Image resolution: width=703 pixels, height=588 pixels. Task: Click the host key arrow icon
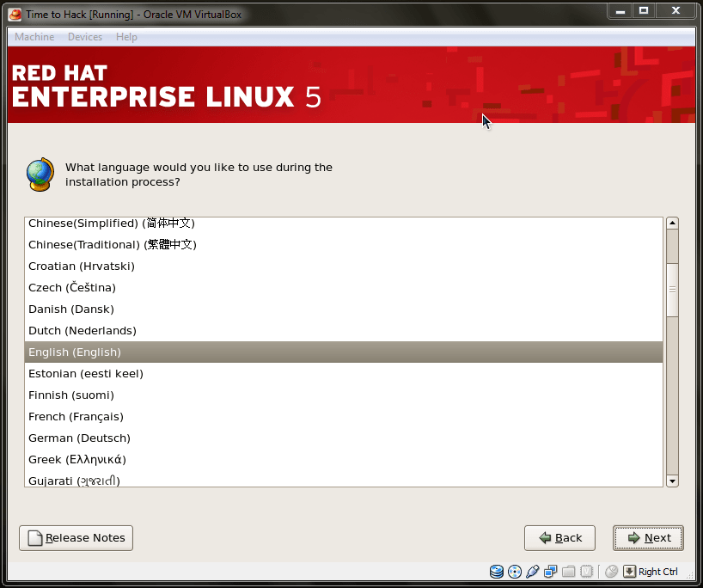click(x=629, y=572)
